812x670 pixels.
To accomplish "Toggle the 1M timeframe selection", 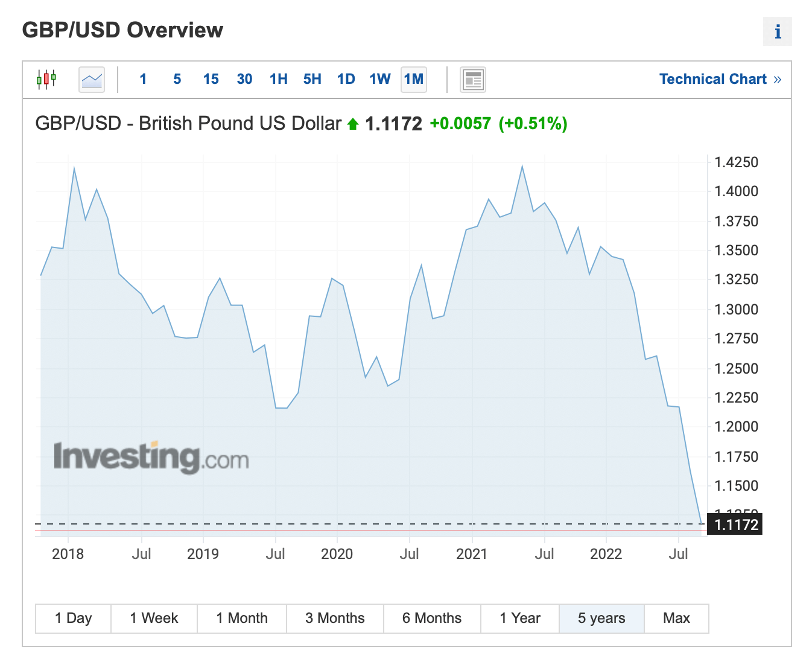I will 414,79.
